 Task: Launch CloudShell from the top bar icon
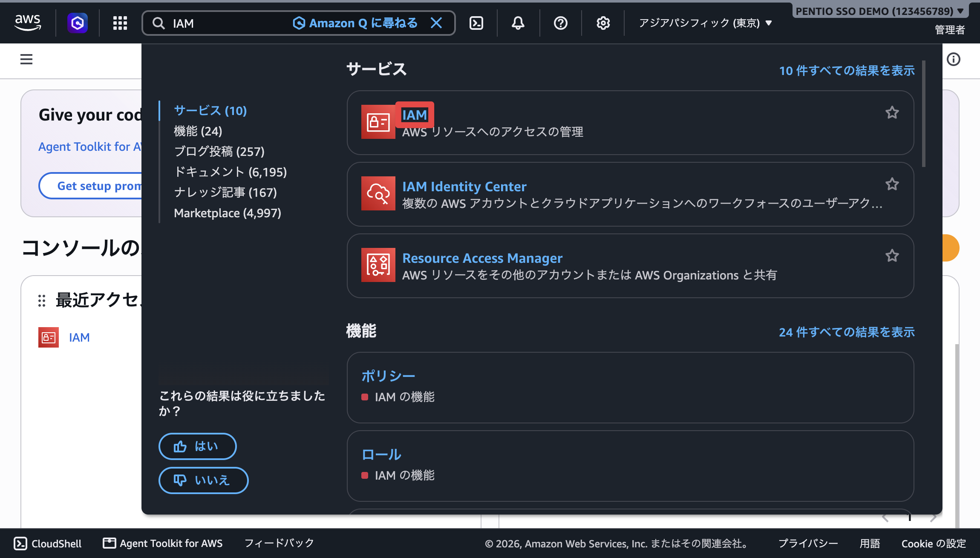(x=476, y=23)
